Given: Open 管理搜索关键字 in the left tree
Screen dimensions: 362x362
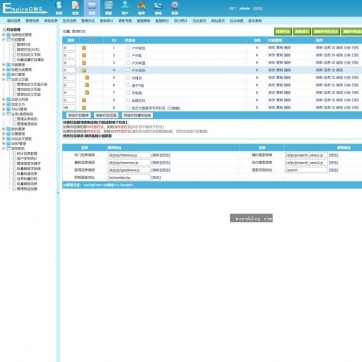Looking at the screenshot, I should click(29, 163).
